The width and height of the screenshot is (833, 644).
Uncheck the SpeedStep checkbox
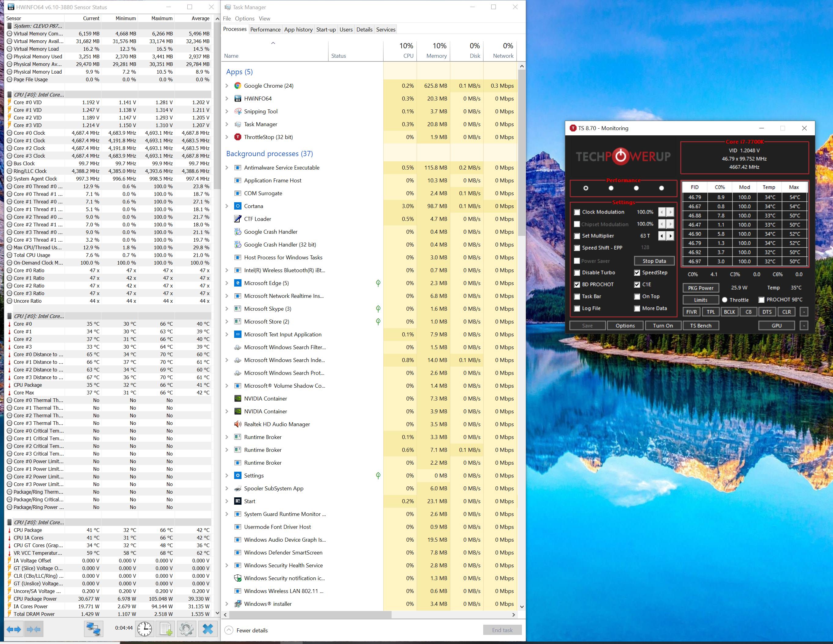pos(637,273)
